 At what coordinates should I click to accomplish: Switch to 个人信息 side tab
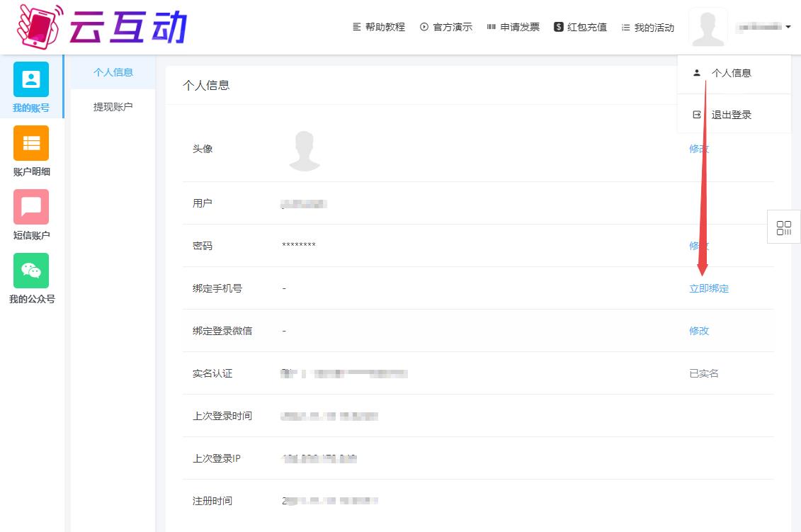coord(113,72)
